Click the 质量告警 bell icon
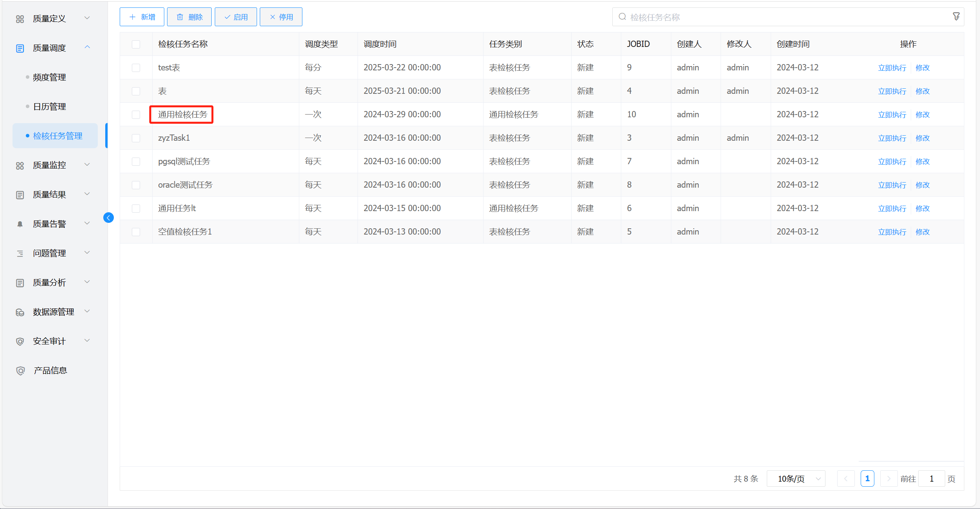Viewport: 980px width, 509px height. (20, 224)
